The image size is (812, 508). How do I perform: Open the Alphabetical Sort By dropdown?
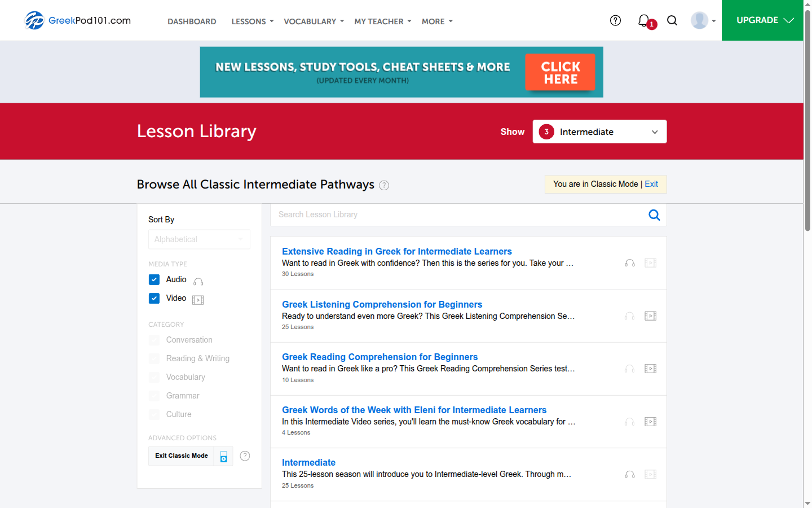(x=199, y=239)
